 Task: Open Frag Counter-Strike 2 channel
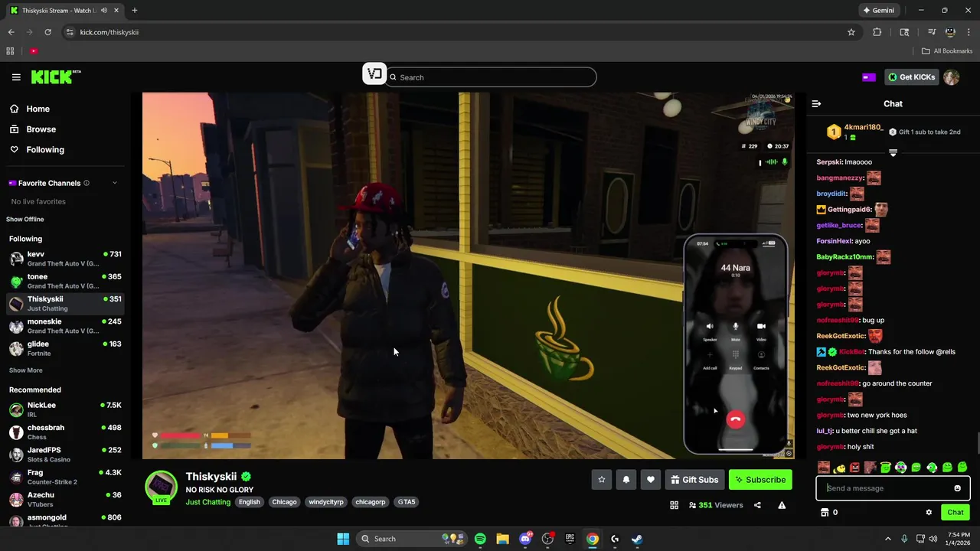[x=65, y=477]
